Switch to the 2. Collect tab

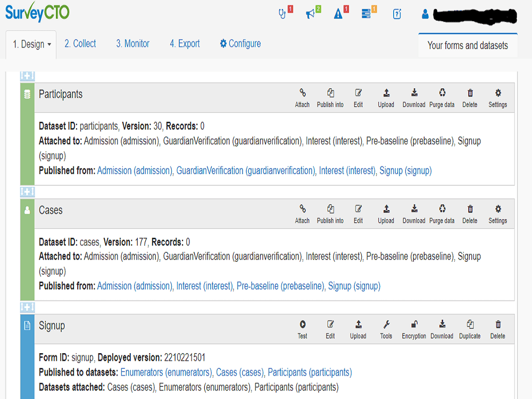(x=80, y=44)
